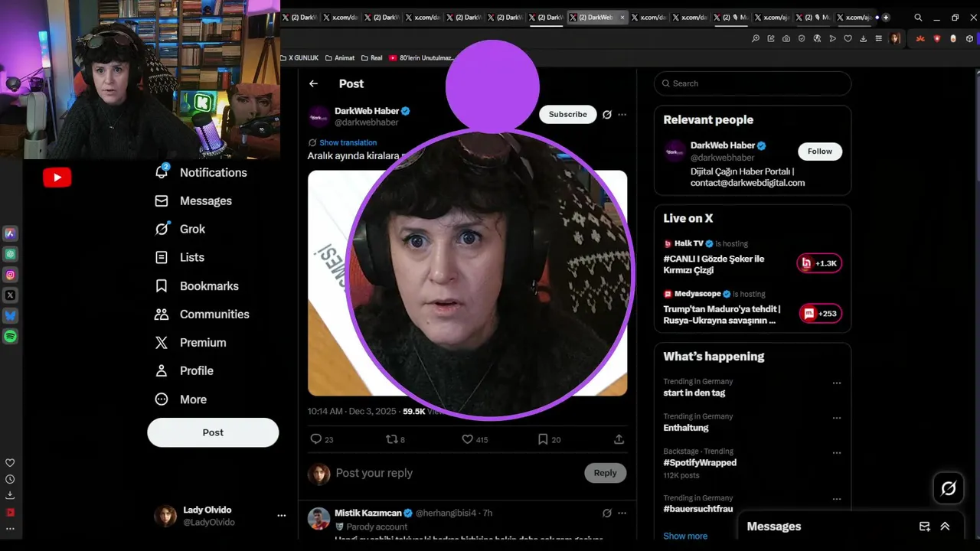Join Halk TV live with +1.3K
Screen dimensions: 980x551
click(819, 263)
